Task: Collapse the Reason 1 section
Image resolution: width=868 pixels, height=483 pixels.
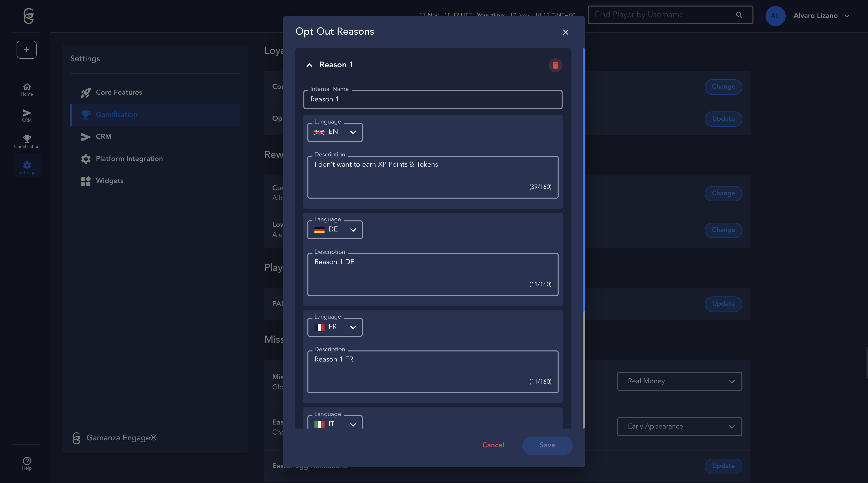Action: [309, 65]
